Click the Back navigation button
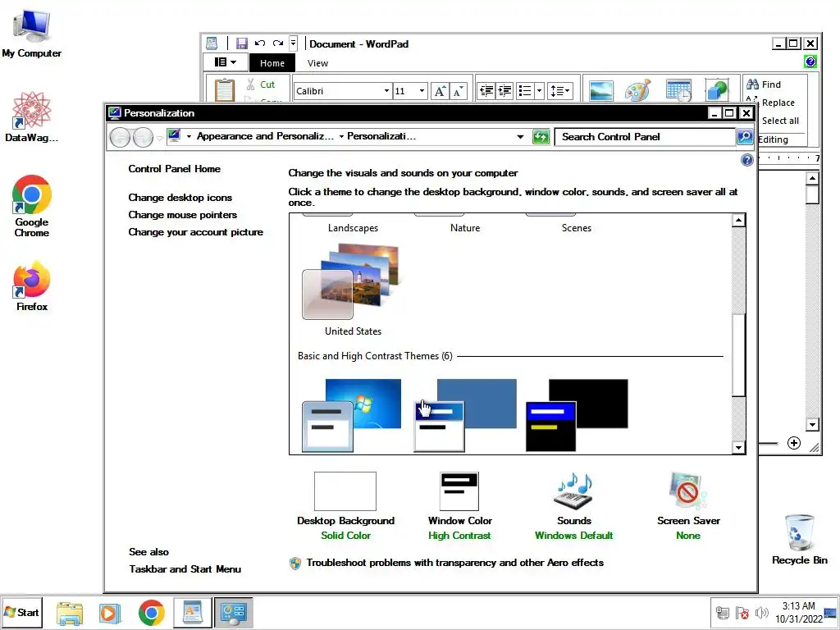Screen dimensions: 840x630 coord(120,138)
